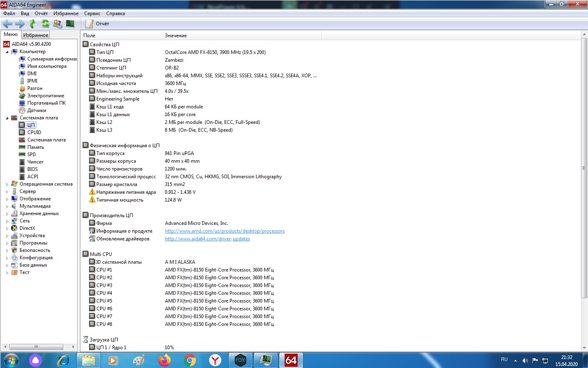The image size is (588, 368).
Task: Click the blue Forward arrow in toolbar
Action: coord(20,24)
